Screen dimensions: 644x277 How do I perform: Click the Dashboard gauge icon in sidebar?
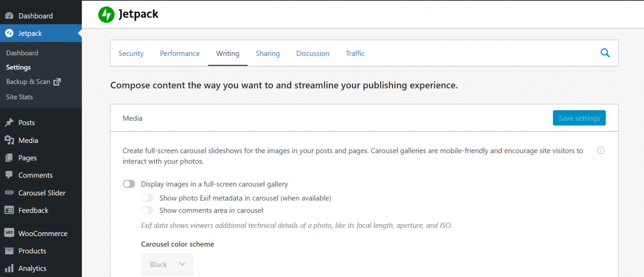tap(9, 16)
